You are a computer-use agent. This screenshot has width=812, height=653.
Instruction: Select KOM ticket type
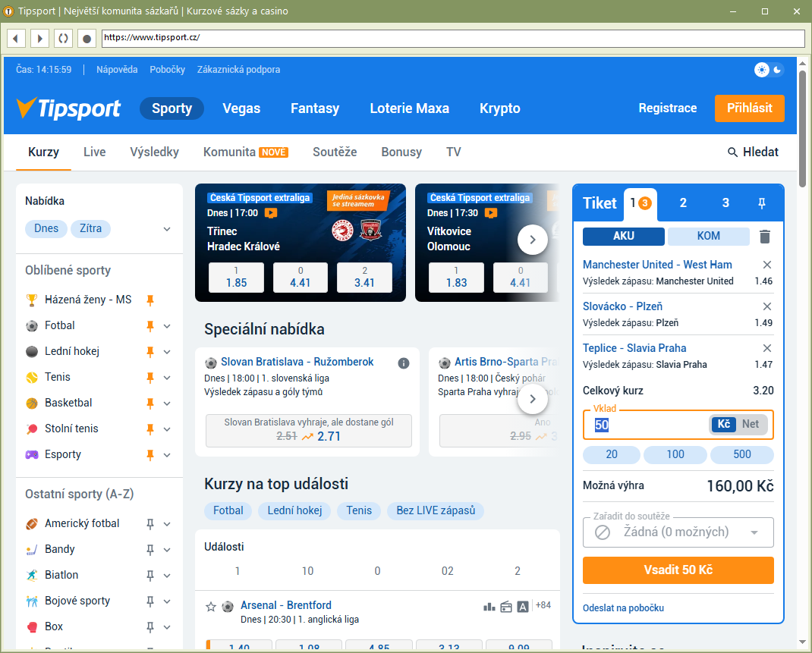pyautogui.click(x=708, y=237)
